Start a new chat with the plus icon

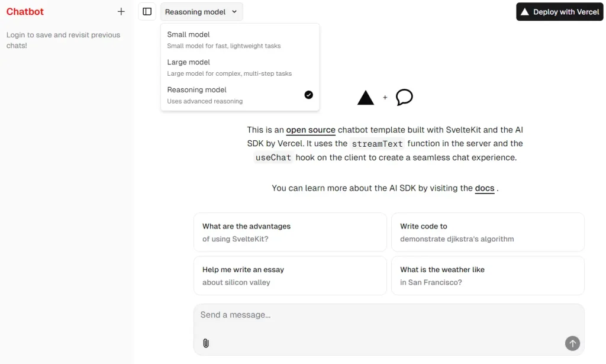121,11
